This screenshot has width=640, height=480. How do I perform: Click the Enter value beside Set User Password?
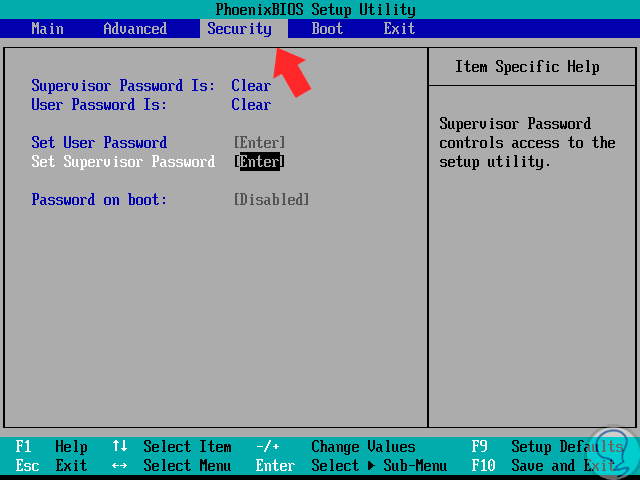point(260,142)
